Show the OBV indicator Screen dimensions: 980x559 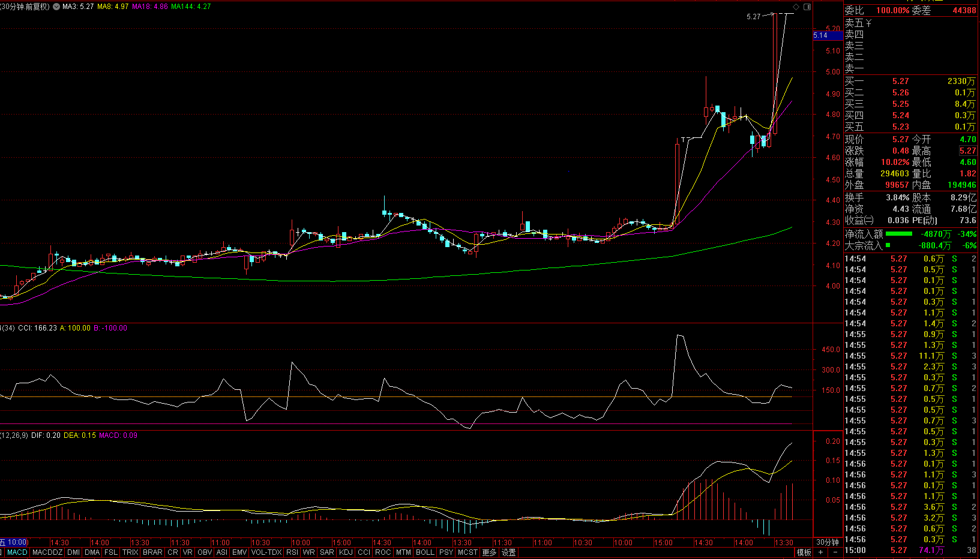204,552
